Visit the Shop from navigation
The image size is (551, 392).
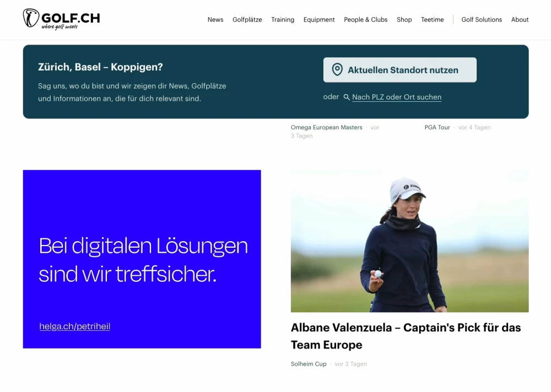[404, 20]
